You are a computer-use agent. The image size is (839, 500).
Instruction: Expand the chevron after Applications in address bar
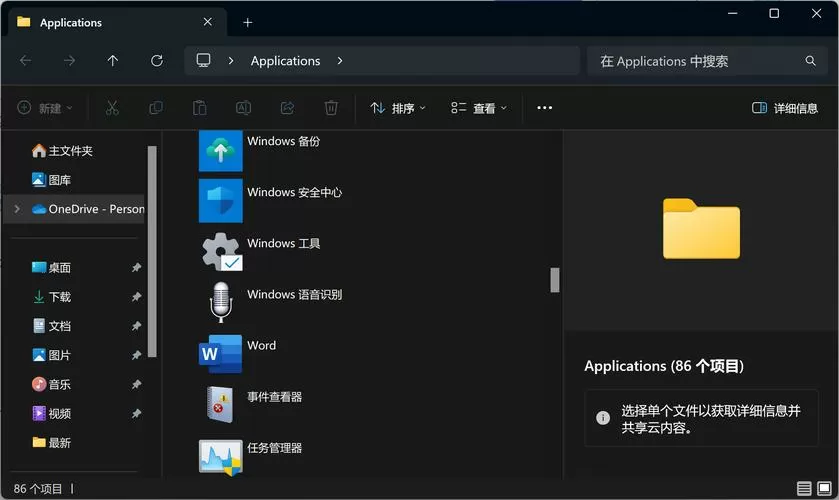(340, 60)
